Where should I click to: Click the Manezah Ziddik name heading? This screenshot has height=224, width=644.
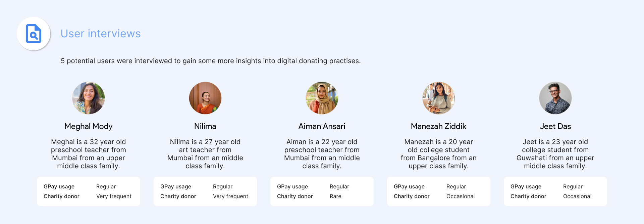tap(439, 127)
